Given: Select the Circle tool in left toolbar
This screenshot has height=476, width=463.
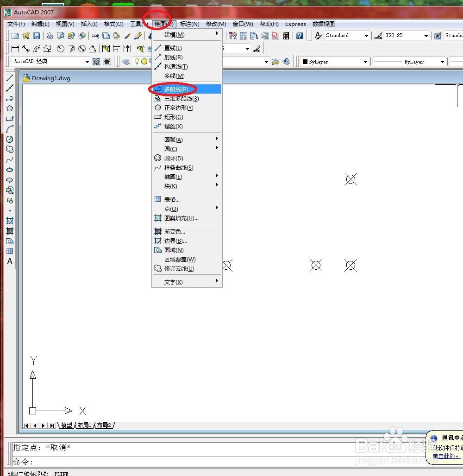Looking at the screenshot, I should pyautogui.click(x=10, y=140).
